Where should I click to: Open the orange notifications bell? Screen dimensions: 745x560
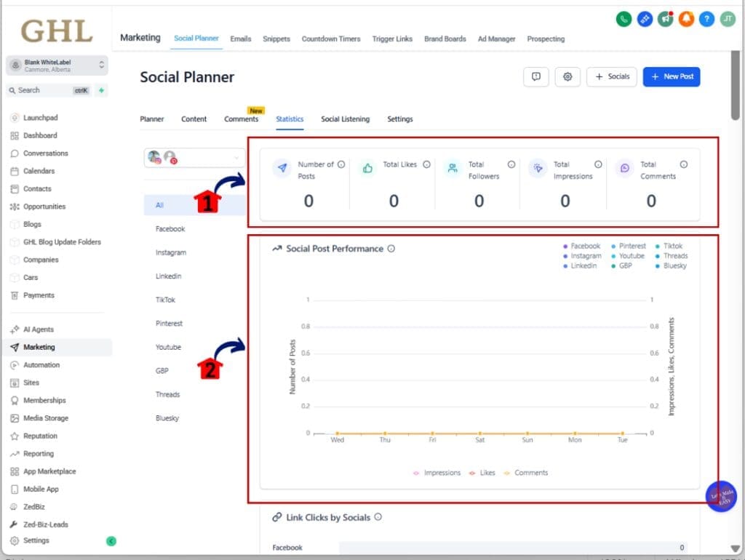685,19
